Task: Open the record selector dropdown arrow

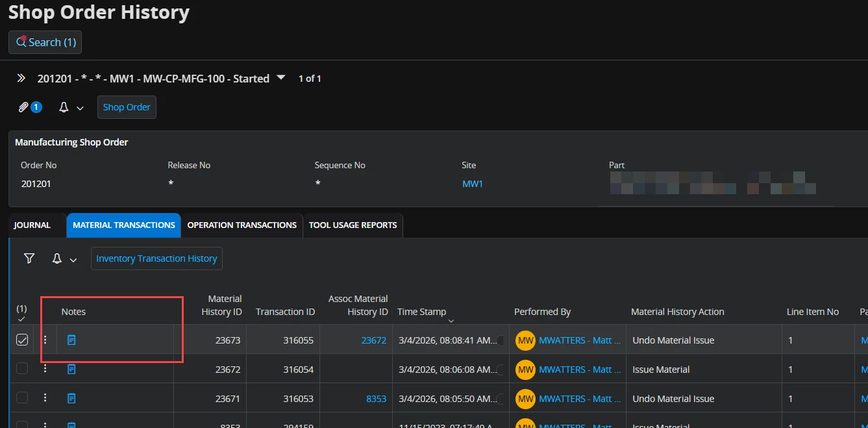Action: point(280,78)
